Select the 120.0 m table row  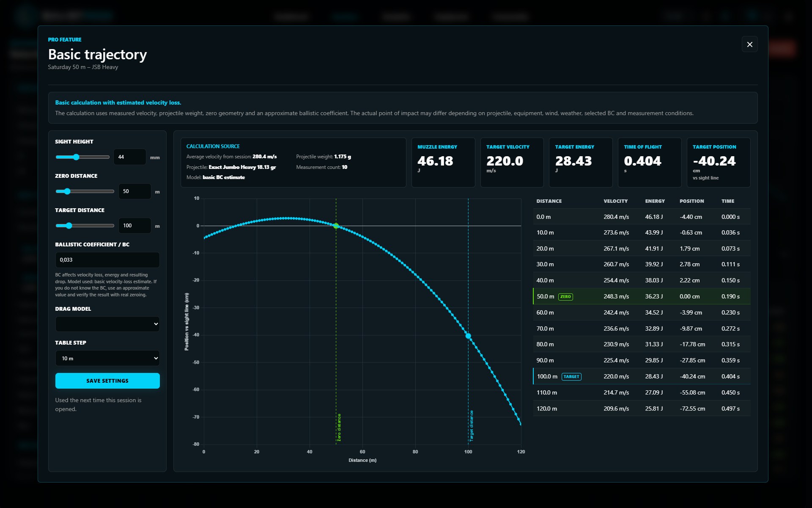tap(642, 409)
